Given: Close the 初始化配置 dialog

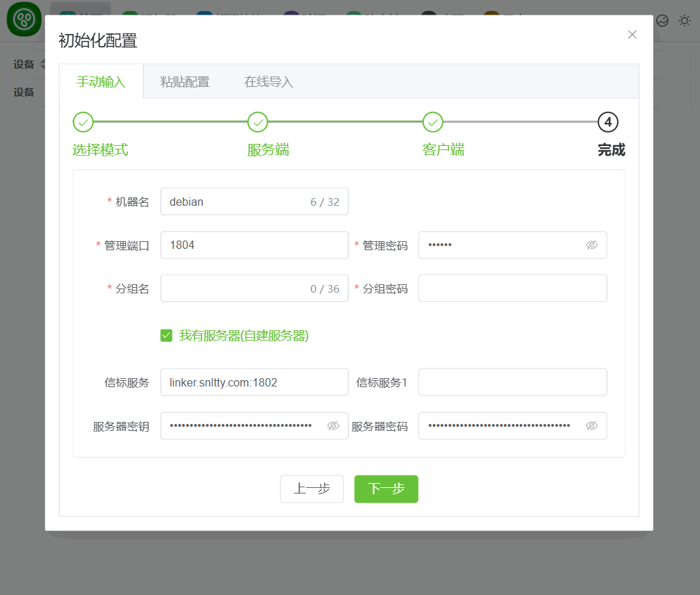Looking at the screenshot, I should 632,35.
